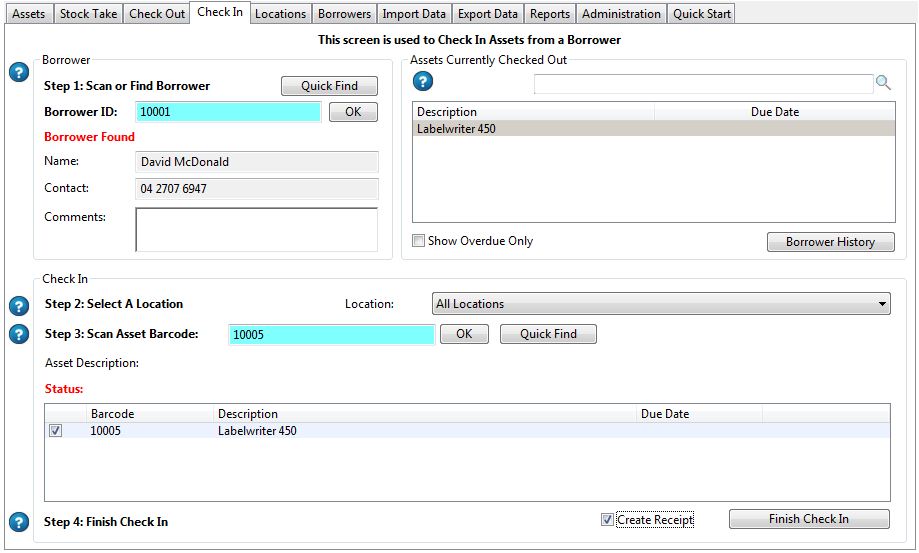Click the magnifier search icon for checked-out assets

[883, 83]
